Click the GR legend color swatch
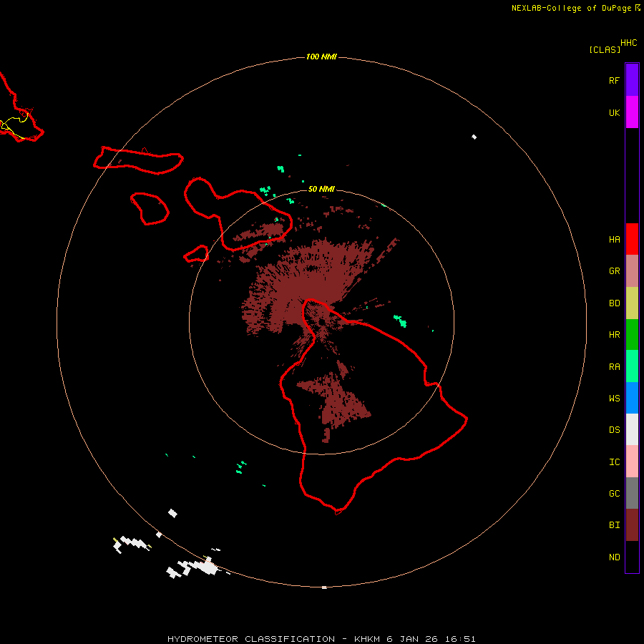The width and height of the screenshot is (644, 644). 632,271
